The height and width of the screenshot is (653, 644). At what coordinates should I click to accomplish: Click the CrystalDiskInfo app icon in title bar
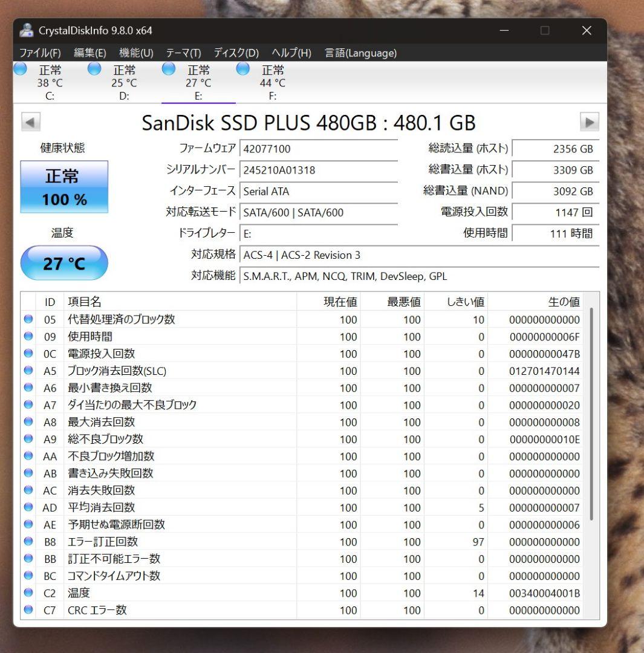pyautogui.click(x=27, y=30)
